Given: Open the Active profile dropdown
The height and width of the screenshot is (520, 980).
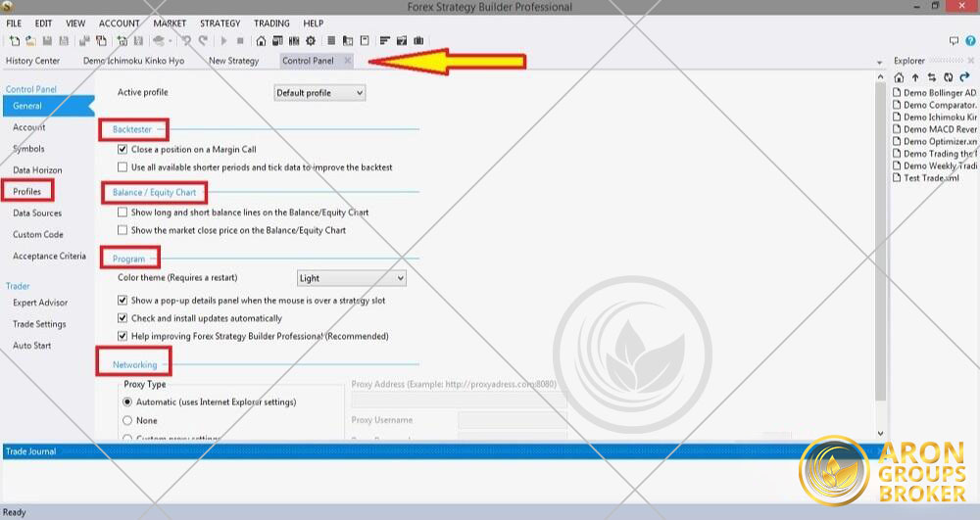Looking at the screenshot, I should pyautogui.click(x=319, y=93).
